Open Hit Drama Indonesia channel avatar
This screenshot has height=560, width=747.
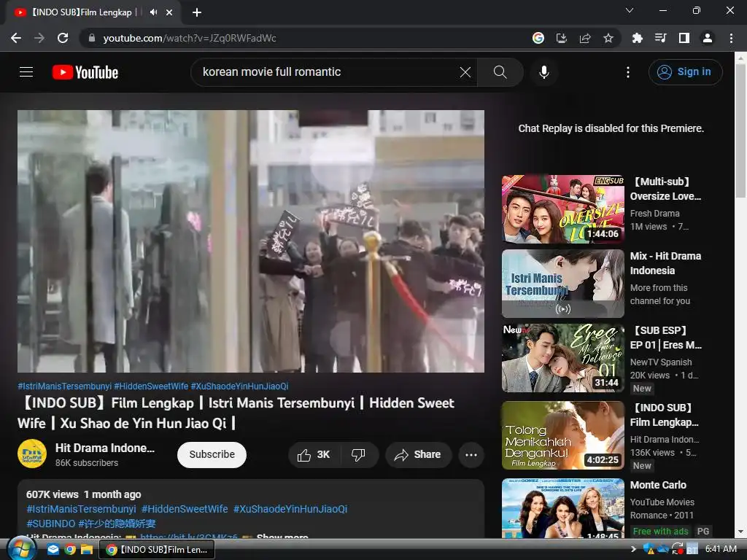click(32, 454)
